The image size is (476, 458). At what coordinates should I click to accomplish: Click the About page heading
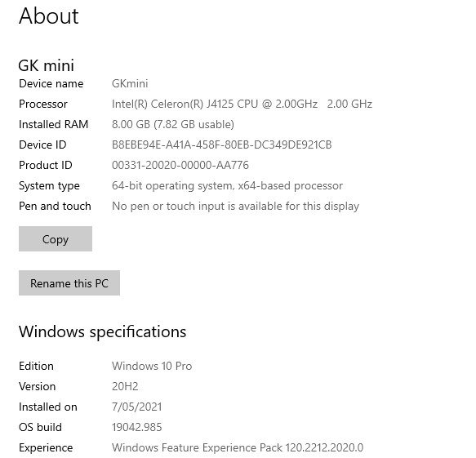[49, 16]
